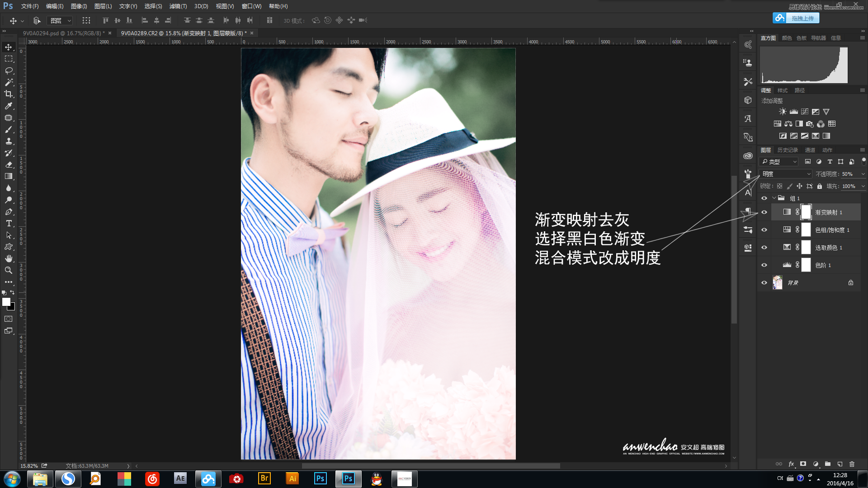
Task: Open the opacity 50% dropdown arrow
Action: 863,174
